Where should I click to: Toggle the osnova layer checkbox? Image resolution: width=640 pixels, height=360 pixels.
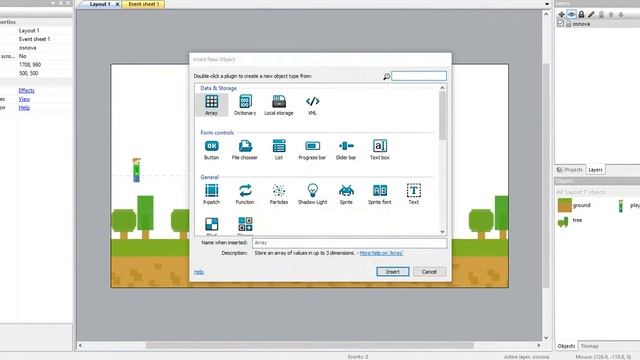tap(560, 24)
